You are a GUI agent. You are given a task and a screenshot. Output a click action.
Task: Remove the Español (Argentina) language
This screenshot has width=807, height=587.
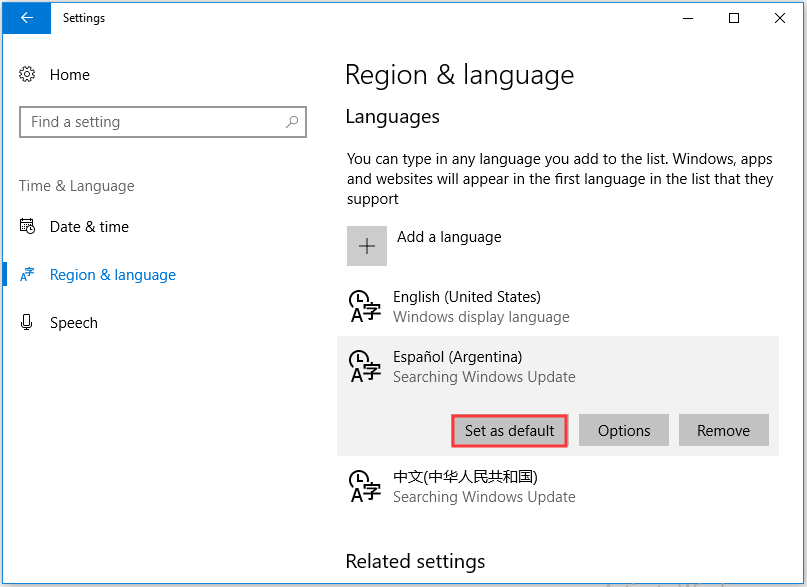click(723, 431)
